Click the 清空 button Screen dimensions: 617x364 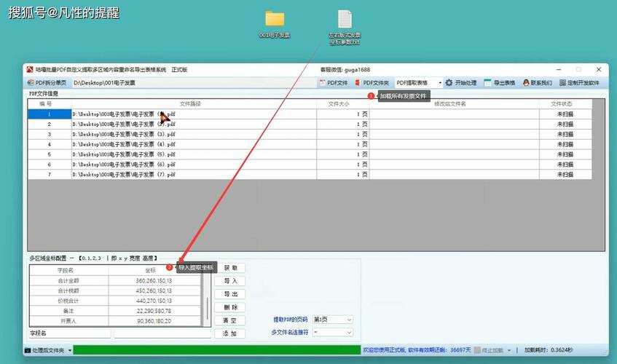coord(230,320)
